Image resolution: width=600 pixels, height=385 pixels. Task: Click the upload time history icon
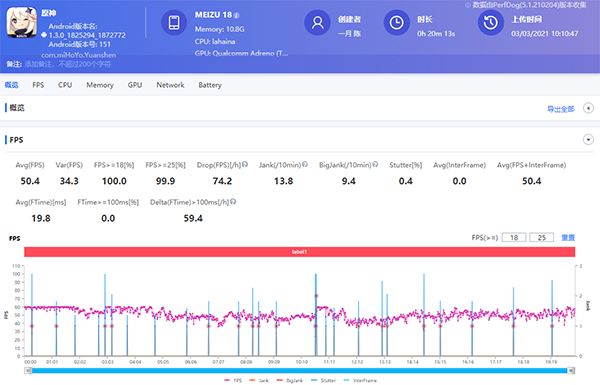click(x=491, y=23)
